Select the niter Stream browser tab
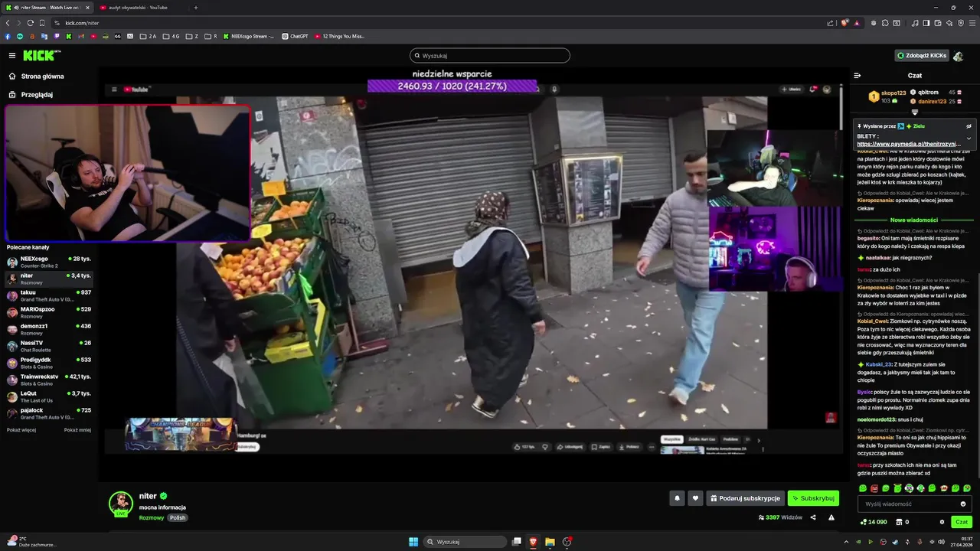The width and height of the screenshot is (980, 551). point(47,8)
